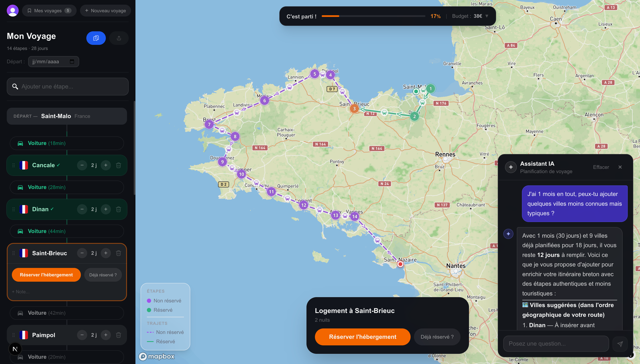
Task: Click the trip progress bar at 17%
Action: point(374,16)
